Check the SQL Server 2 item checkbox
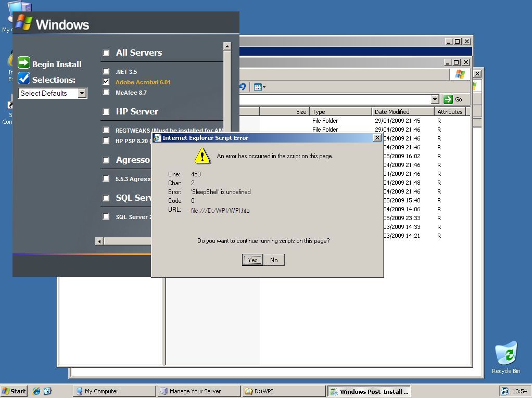The image size is (532, 398). (x=106, y=216)
